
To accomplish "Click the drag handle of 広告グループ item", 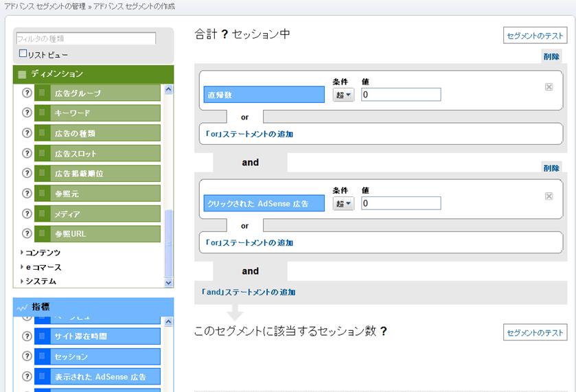I will pyautogui.click(x=42, y=93).
